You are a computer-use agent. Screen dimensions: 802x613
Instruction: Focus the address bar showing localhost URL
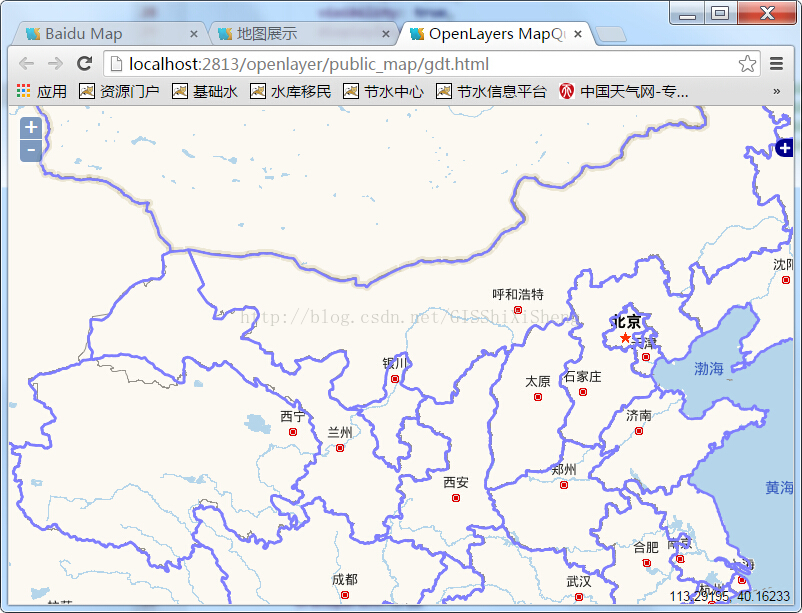tap(432, 64)
